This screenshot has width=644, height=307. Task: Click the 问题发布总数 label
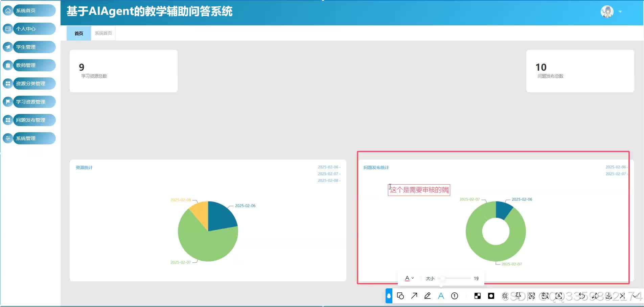pos(551,76)
